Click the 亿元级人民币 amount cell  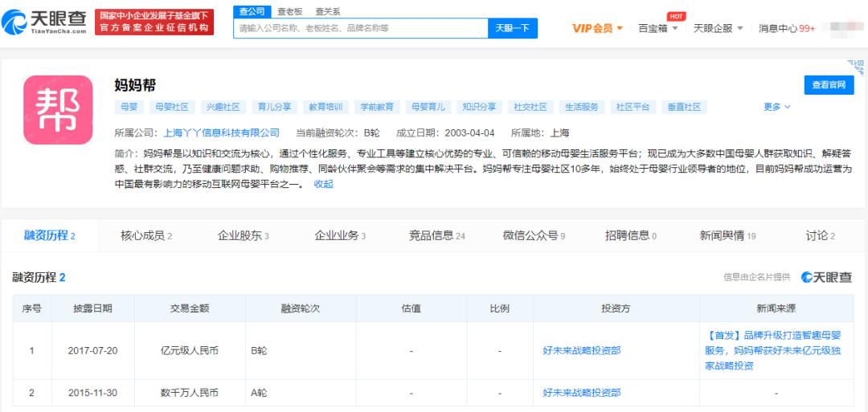pyautogui.click(x=190, y=351)
